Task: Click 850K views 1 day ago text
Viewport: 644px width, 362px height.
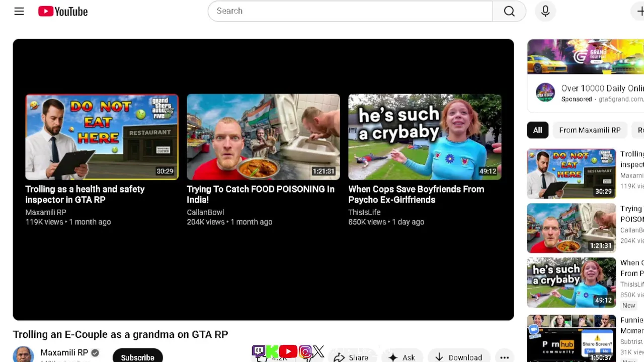Action: coord(386,222)
